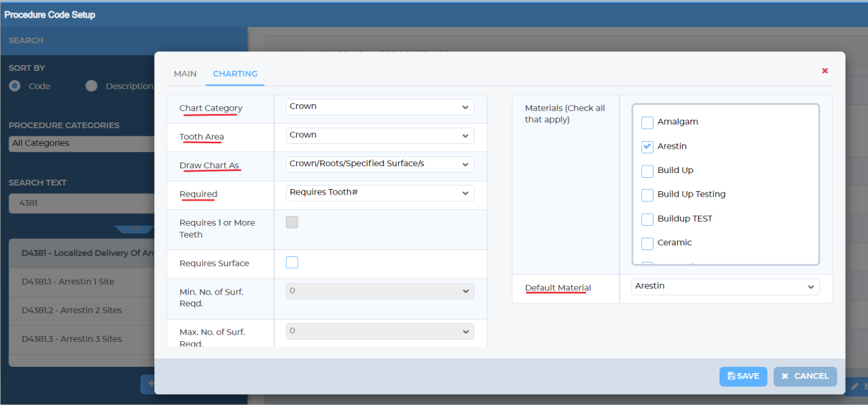This screenshot has height=405, width=868.
Task: Uncheck the Arestin material checkbox
Action: 647,147
